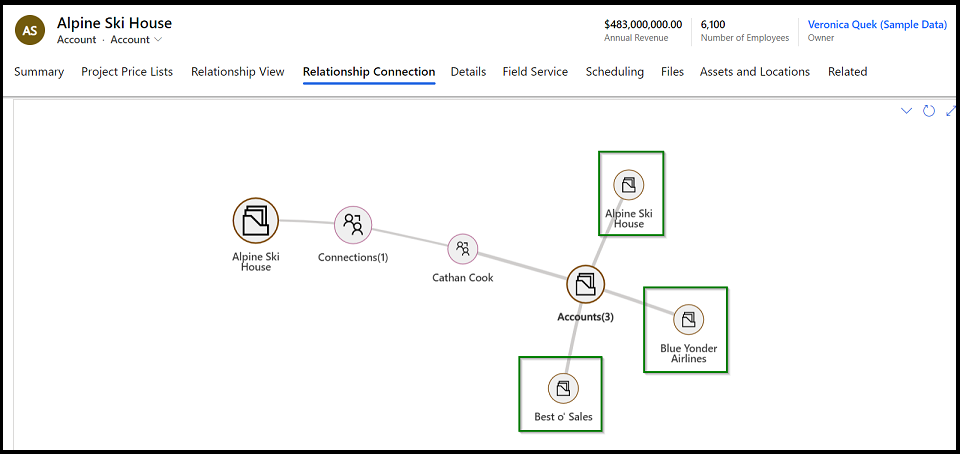Go to Assets and Locations tab
This screenshot has height=454, width=960.
(x=755, y=72)
